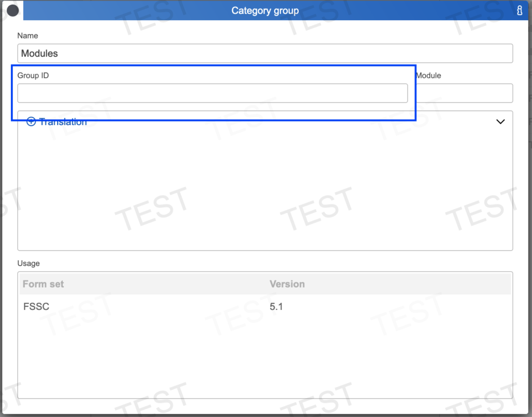Click the blank space below the FSSC row

tap(265, 358)
